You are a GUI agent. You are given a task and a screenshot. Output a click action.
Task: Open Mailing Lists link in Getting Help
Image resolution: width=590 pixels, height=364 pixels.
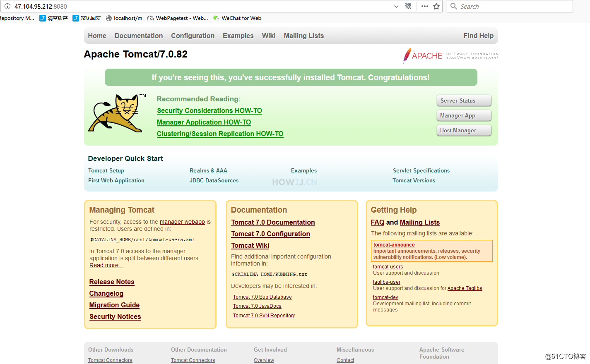pyautogui.click(x=420, y=222)
